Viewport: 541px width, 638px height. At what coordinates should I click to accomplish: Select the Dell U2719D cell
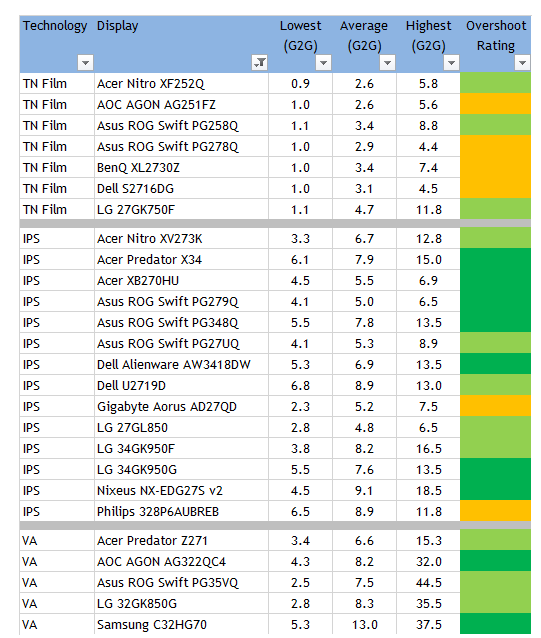click(x=181, y=386)
